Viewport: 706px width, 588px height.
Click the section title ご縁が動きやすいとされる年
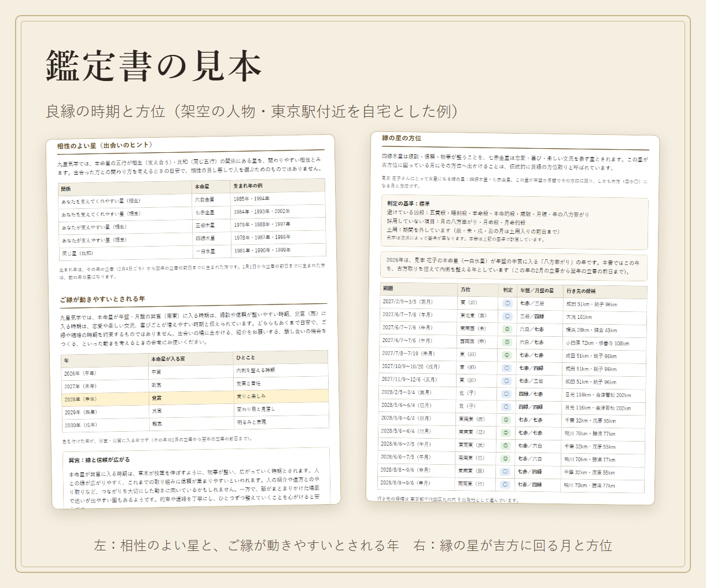pos(102,299)
